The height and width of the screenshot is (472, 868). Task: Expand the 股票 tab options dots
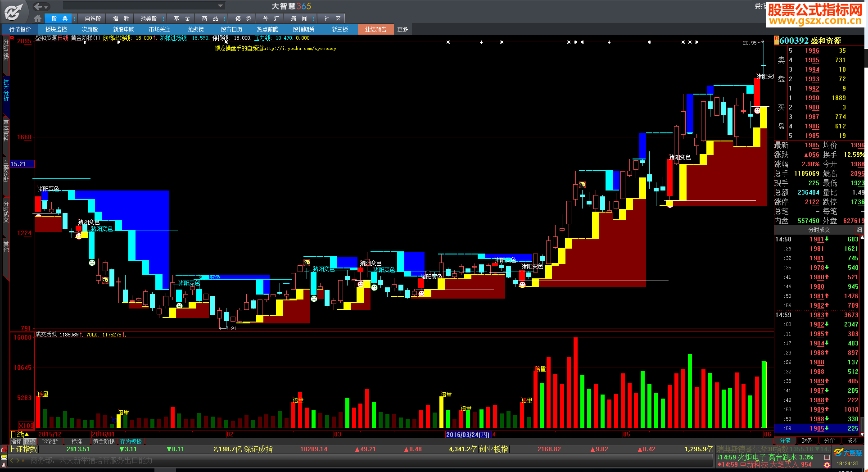tap(73, 19)
